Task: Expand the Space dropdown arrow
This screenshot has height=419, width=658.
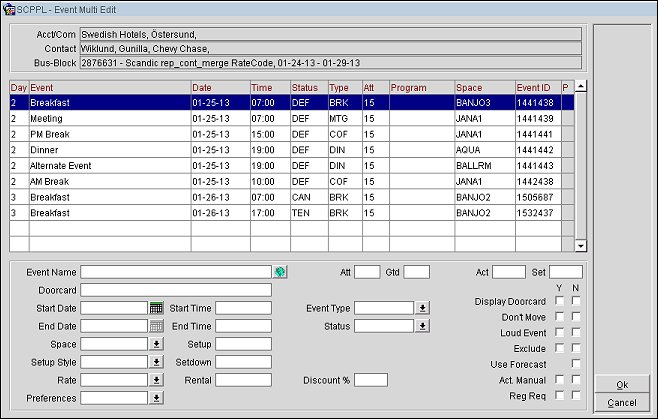Action: [x=156, y=344]
